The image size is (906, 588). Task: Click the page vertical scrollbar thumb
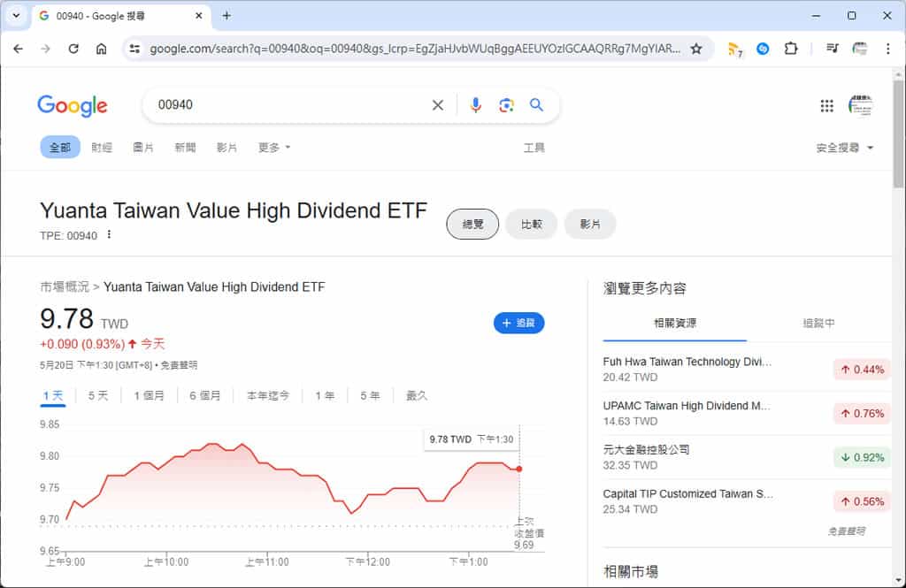pos(898,134)
